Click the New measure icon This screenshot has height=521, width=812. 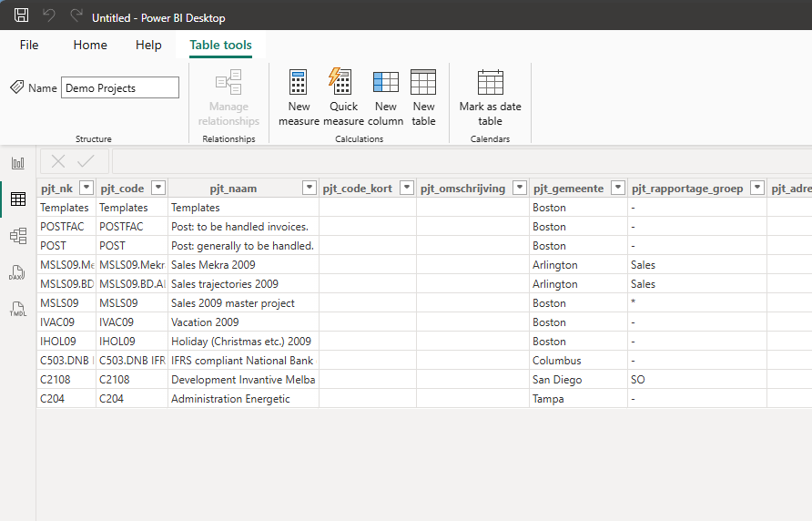[299, 83]
